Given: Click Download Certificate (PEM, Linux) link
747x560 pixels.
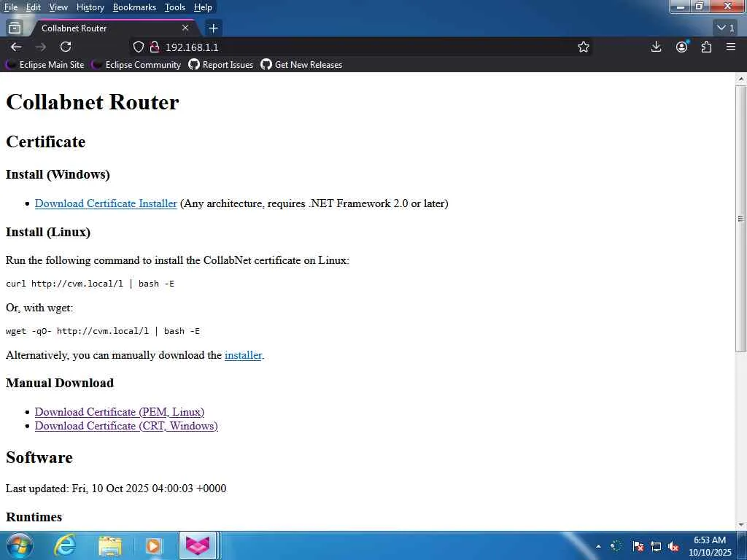Looking at the screenshot, I should point(120,412).
